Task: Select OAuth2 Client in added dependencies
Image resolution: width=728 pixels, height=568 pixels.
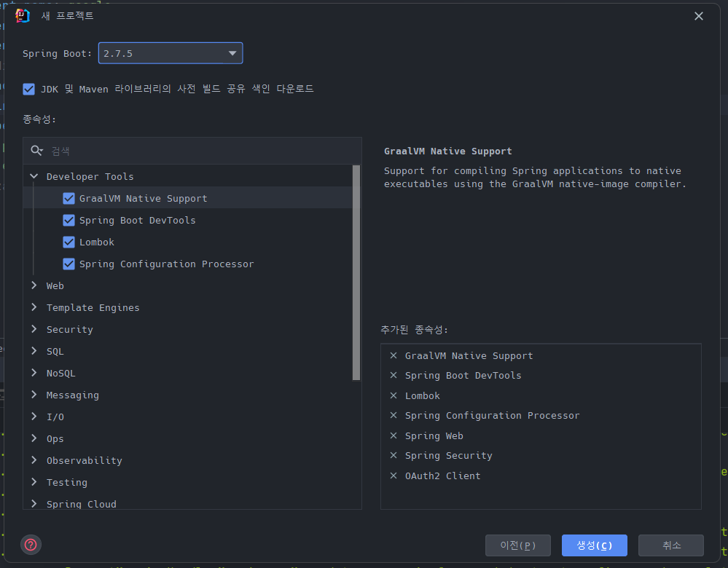Action: [x=443, y=476]
